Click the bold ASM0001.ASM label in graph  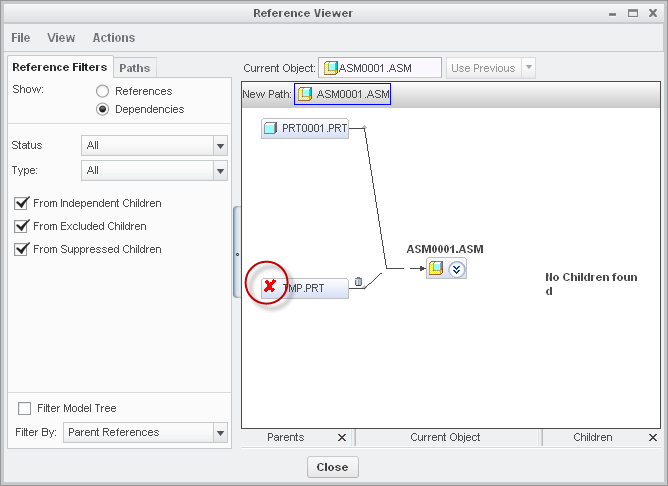coord(445,249)
